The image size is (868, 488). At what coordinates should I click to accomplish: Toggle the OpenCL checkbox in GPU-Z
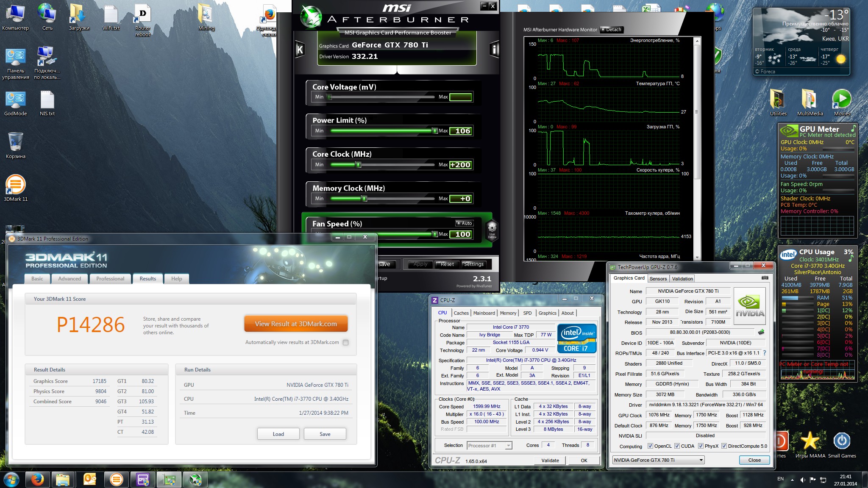(x=650, y=446)
